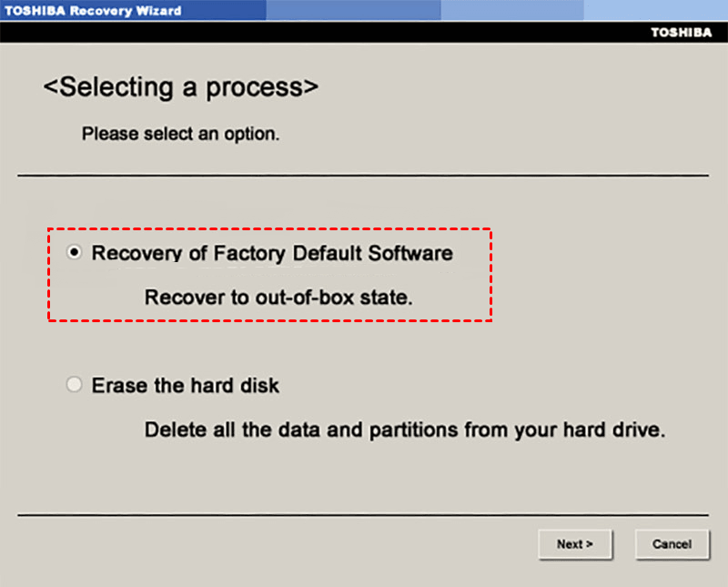Cancel the recovery wizard

point(672,544)
